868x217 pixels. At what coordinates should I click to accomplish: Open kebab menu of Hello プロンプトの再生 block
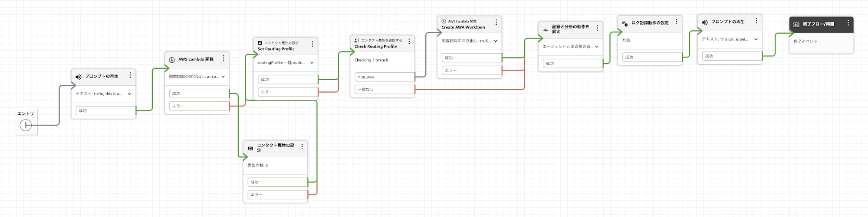pos(130,75)
